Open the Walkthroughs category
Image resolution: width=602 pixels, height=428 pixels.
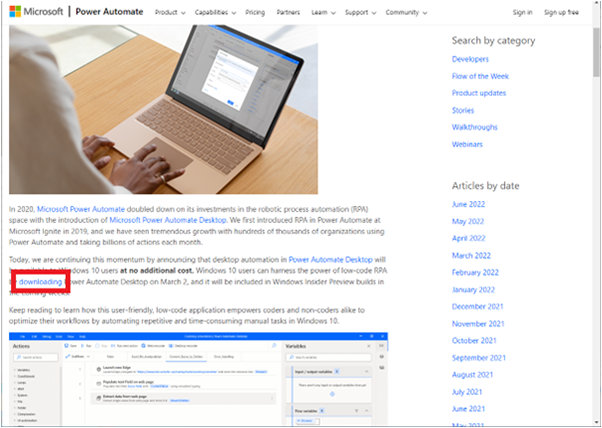pyautogui.click(x=475, y=127)
